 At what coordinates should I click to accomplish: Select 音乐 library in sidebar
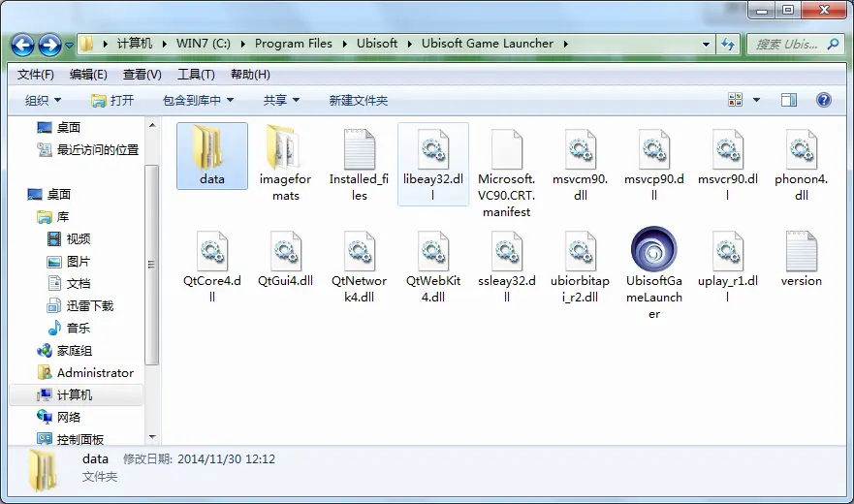click(69, 329)
